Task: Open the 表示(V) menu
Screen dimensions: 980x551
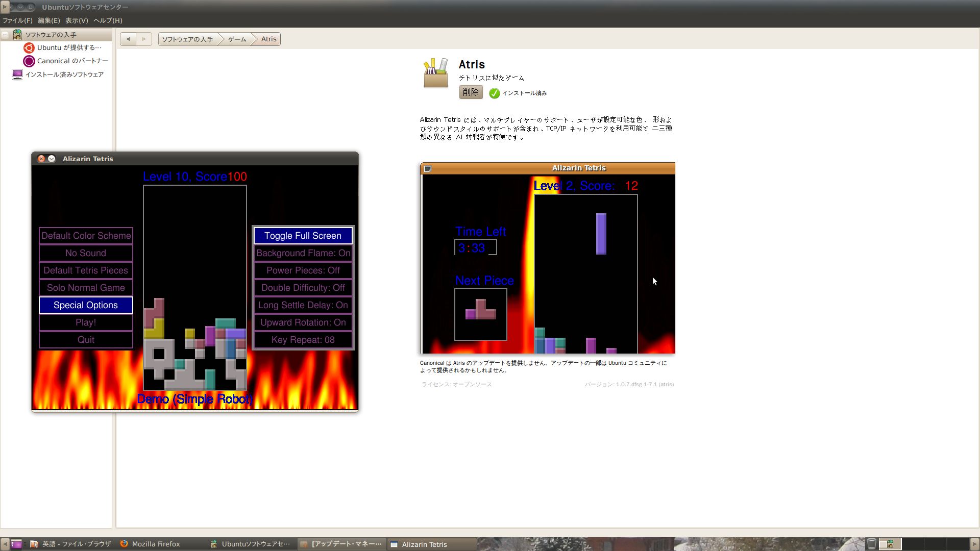Action: [77, 20]
